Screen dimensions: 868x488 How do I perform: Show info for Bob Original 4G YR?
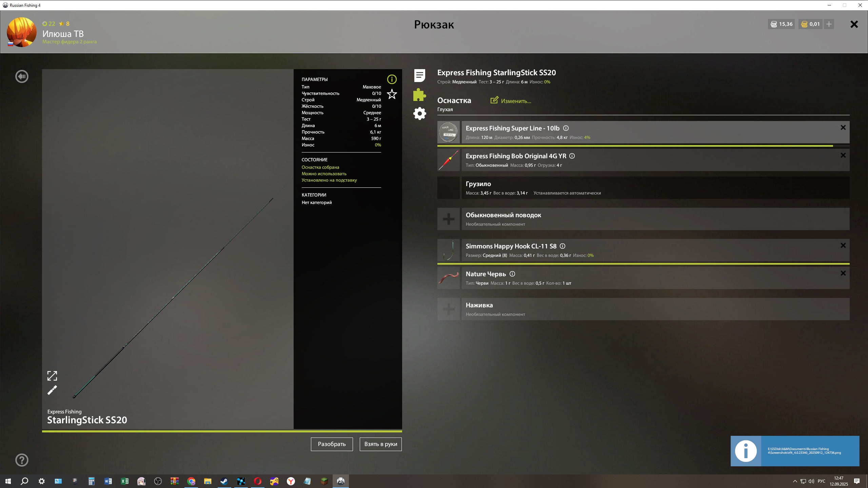pos(572,156)
